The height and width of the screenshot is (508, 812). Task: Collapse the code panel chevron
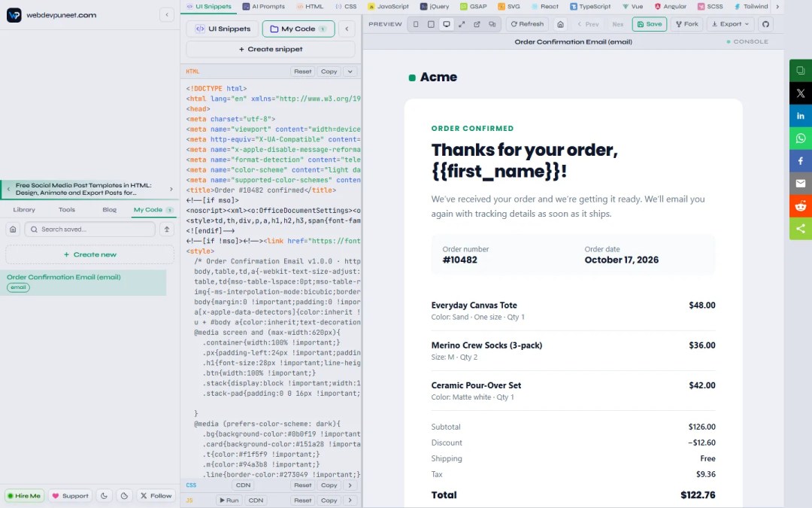pyautogui.click(x=347, y=29)
